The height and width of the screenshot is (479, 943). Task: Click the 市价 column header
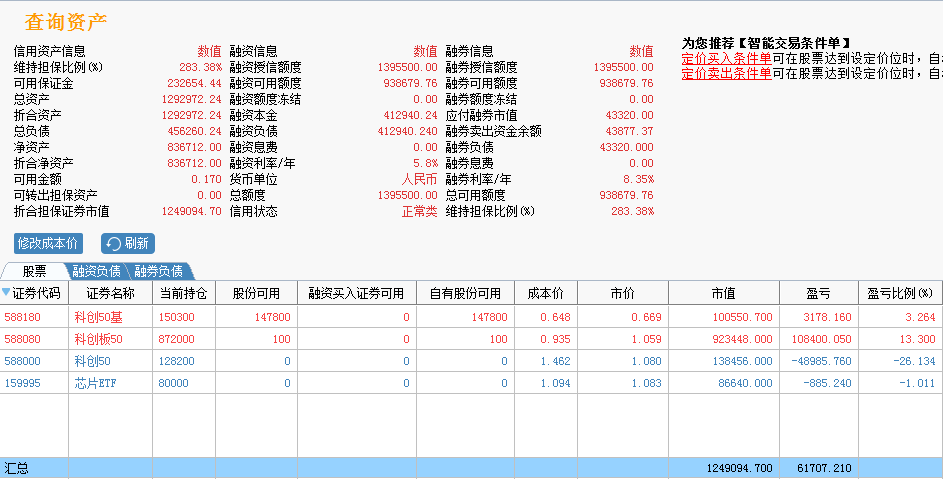pos(622,293)
